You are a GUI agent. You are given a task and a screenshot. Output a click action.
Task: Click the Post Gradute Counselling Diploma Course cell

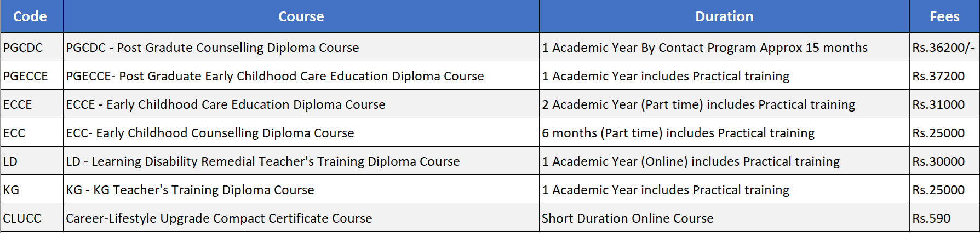click(213, 48)
